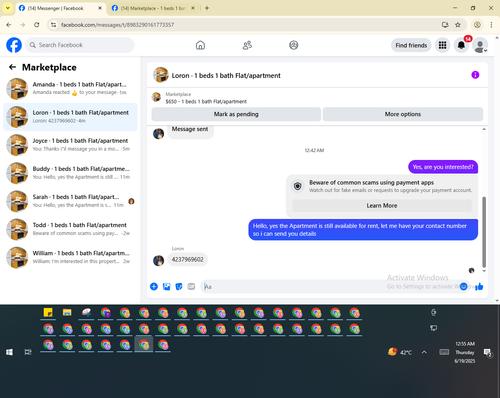The height and width of the screenshot is (398, 500).
Task: Reload the page
Action: click(37, 25)
